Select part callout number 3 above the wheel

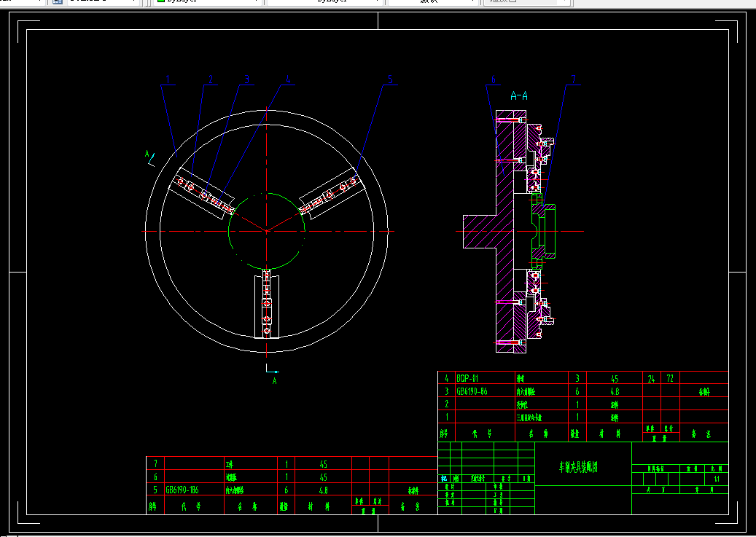[x=246, y=79]
